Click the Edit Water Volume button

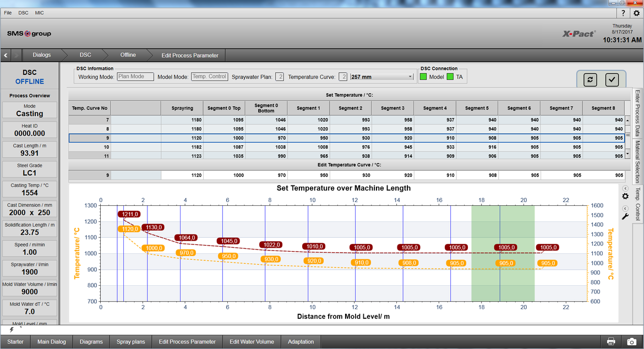[252, 342]
